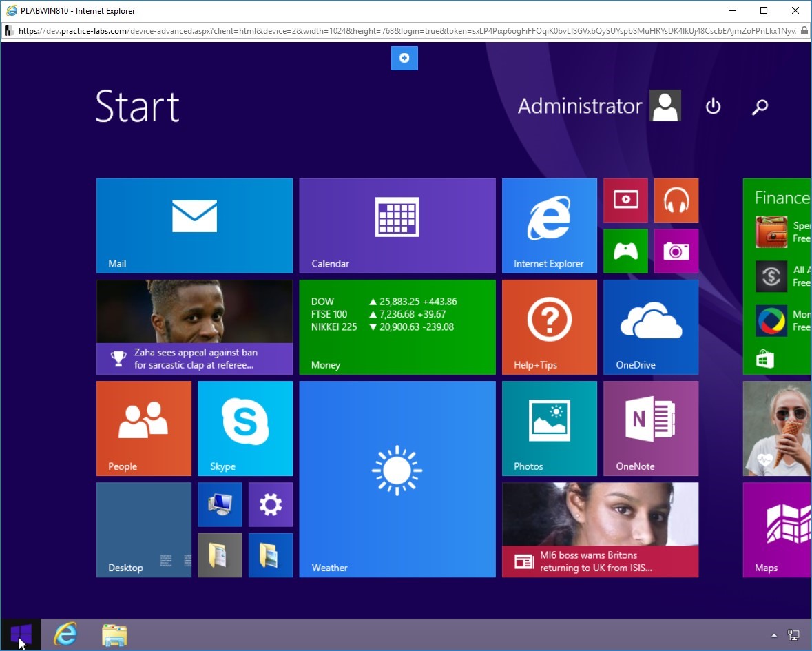The image size is (812, 651).
Task: Expand the Practice Labs plus toolbar button
Action: click(404, 58)
